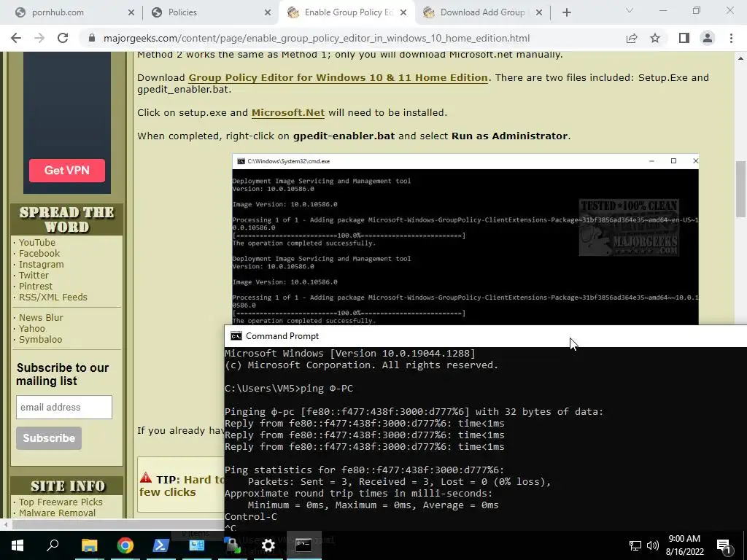The width and height of the screenshot is (747, 560).
Task: Open browser side panel icon
Action: tap(684, 38)
